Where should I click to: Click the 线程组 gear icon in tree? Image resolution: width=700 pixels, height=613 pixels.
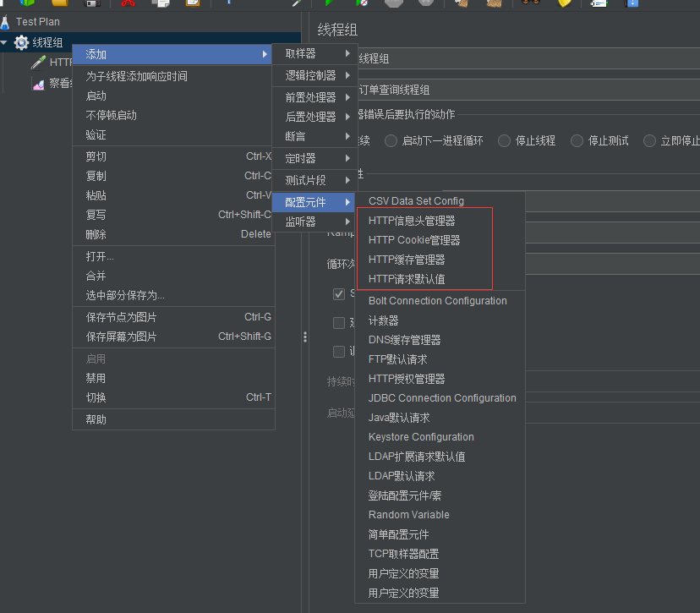(x=21, y=42)
